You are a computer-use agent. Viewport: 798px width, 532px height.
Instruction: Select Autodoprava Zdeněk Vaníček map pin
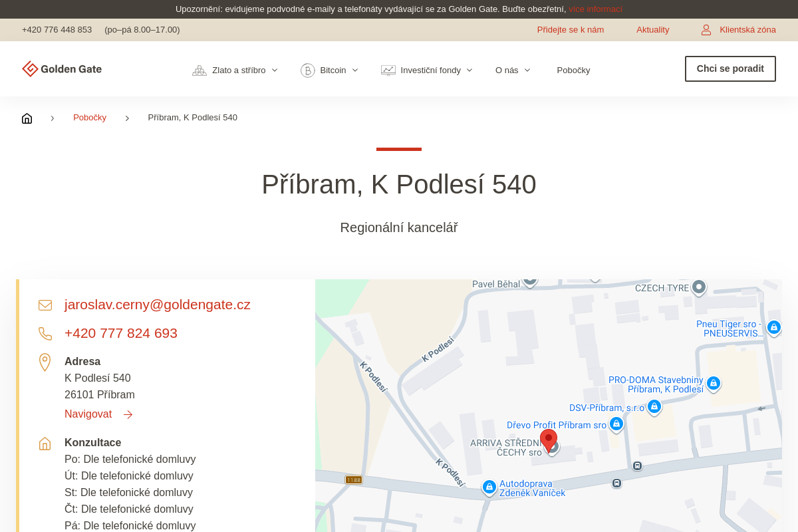(x=489, y=487)
